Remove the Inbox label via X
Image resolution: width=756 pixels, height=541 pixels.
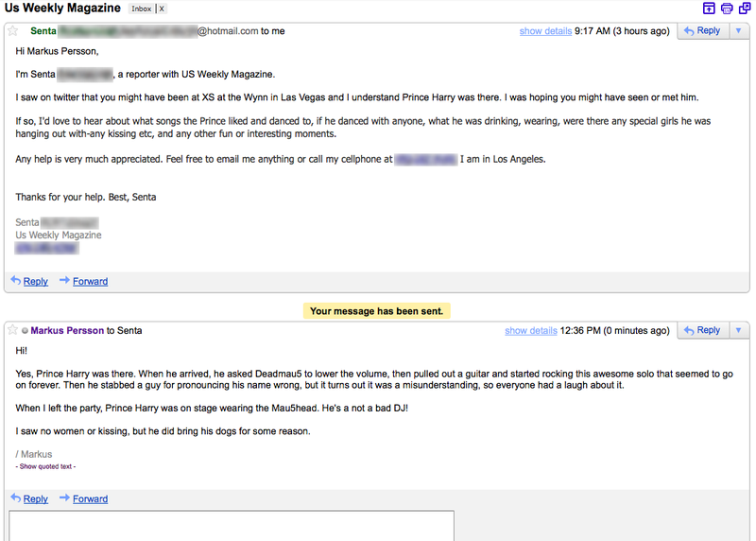pos(162,9)
